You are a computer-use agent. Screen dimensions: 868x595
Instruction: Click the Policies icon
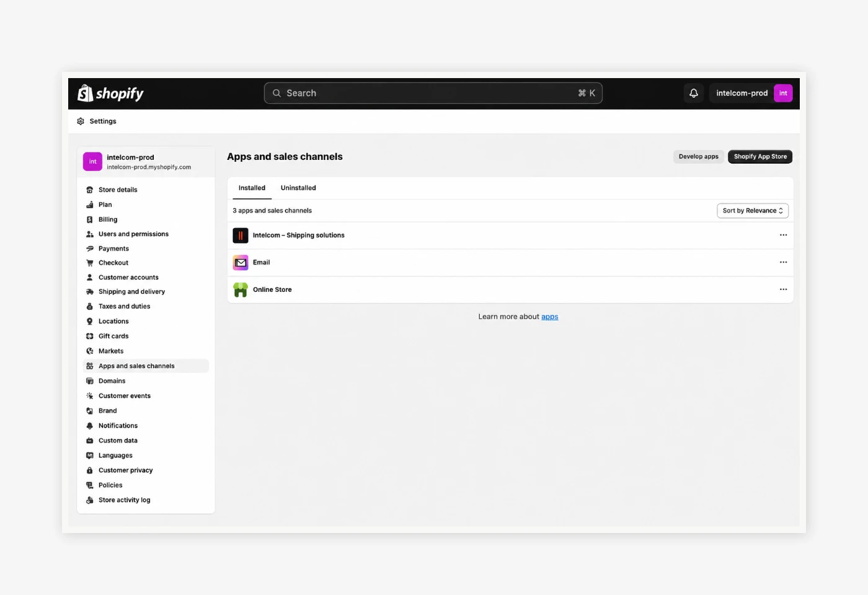(x=90, y=485)
